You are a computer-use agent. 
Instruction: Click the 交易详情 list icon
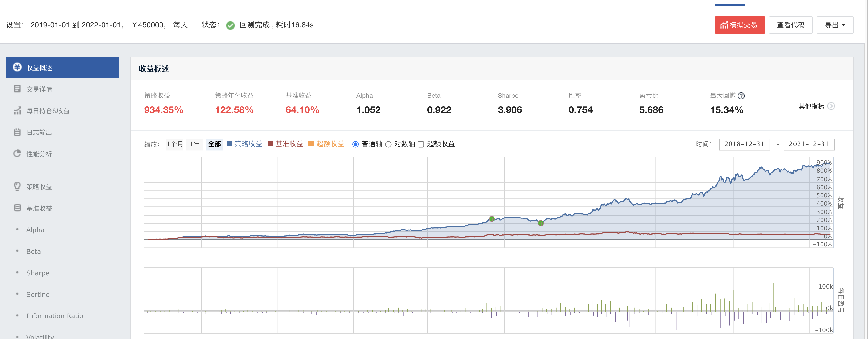17,89
